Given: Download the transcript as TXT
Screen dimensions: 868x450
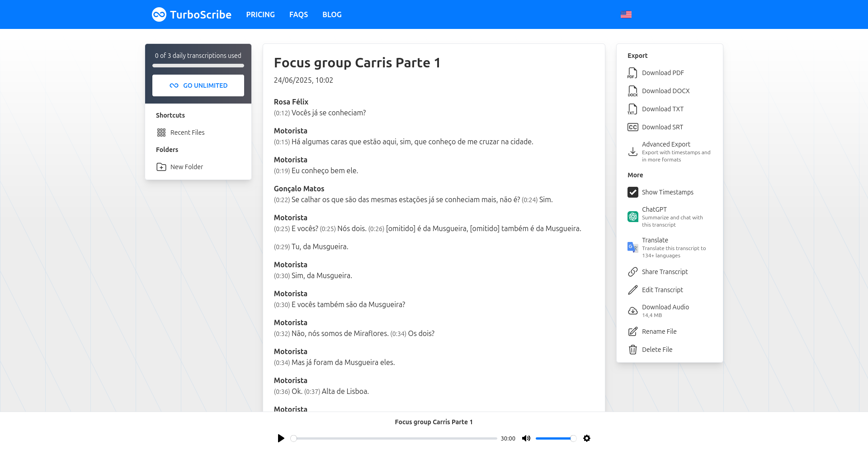Looking at the screenshot, I should coord(662,109).
